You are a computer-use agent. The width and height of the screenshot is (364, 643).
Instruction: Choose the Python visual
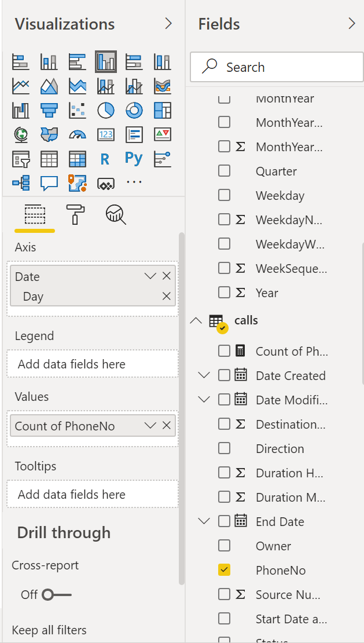pos(134,158)
